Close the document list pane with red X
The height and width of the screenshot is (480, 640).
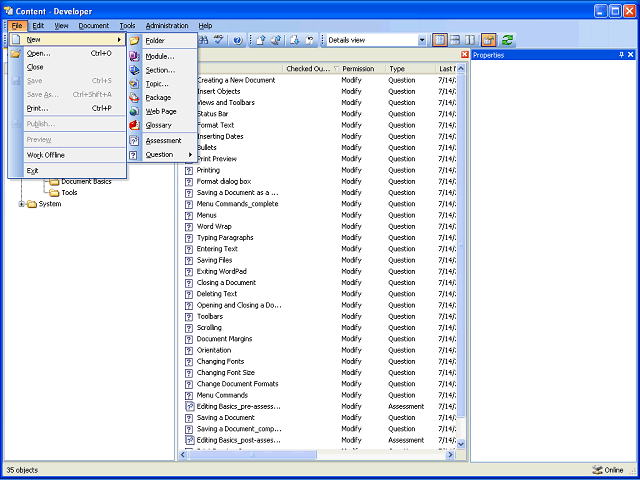click(x=464, y=55)
